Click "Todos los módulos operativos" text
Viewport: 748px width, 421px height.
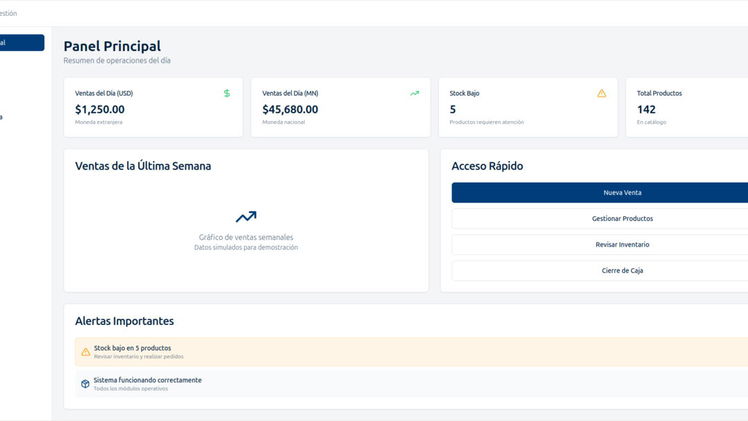131,389
